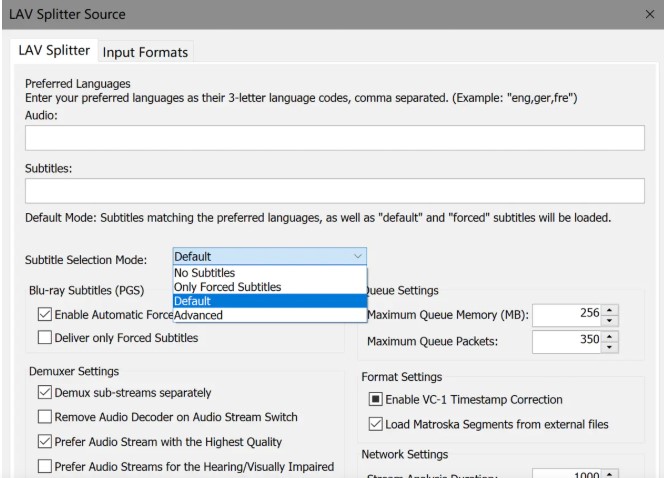
Task: Click the Audio preferred languages field
Action: click(x=334, y=138)
